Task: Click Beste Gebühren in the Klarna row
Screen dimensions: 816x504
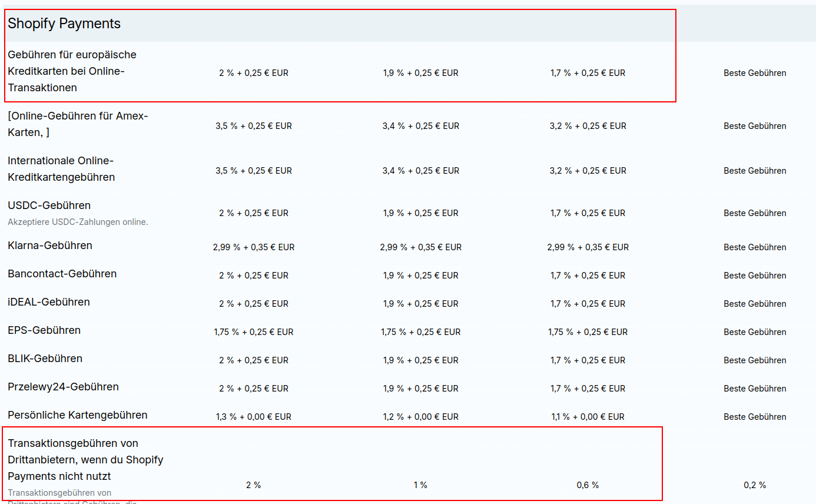Action: click(x=755, y=247)
